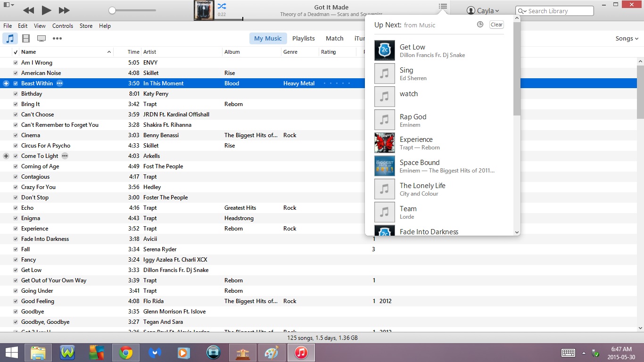This screenshot has height=362, width=644.
Task: Toggle the Contagious checkbox
Action: coord(16,177)
